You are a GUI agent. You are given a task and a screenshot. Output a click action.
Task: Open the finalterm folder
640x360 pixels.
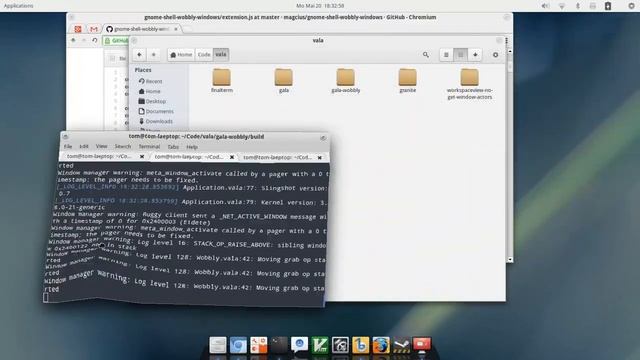[x=222, y=81]
